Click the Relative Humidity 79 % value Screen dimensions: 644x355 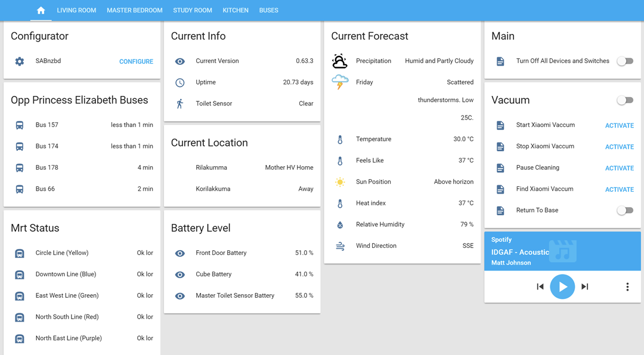pyautogui.click(x=466, y=225)
